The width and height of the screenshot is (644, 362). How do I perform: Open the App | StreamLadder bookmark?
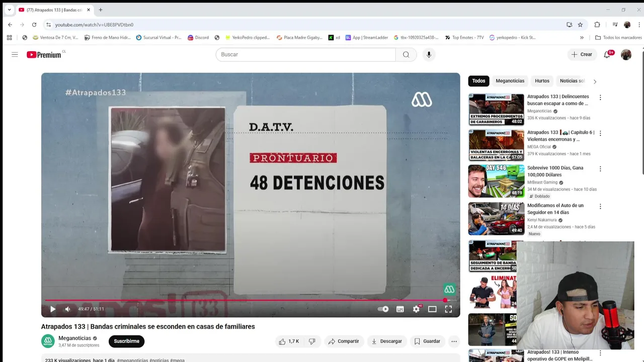click(367, 38)
